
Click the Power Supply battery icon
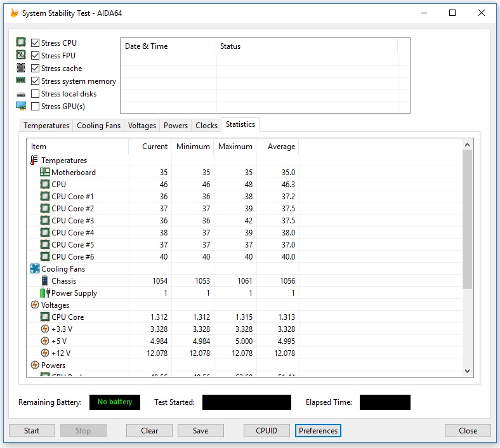[45, 293]
